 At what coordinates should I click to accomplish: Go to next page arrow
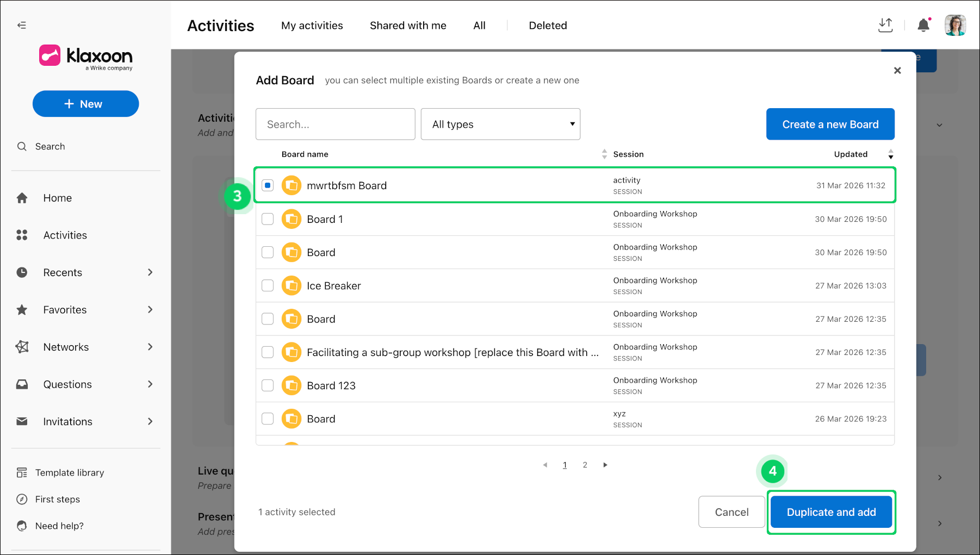pyautogui.click(x=605, y=465)
